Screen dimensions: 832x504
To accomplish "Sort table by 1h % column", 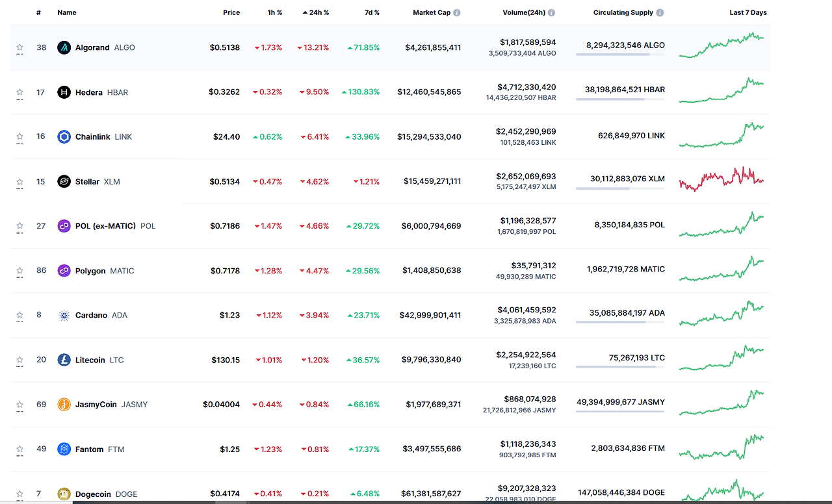I will 275,12.
